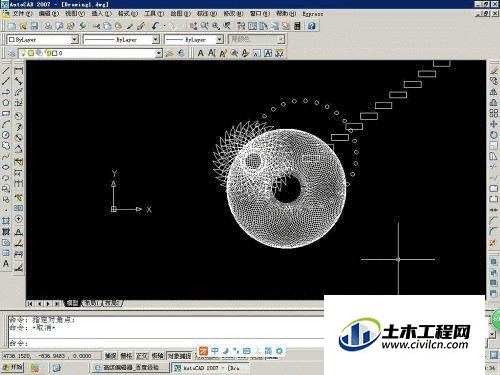Activate the Pan Realtime tool
This screenshot has height=375, width=500.
click(193, 26)
